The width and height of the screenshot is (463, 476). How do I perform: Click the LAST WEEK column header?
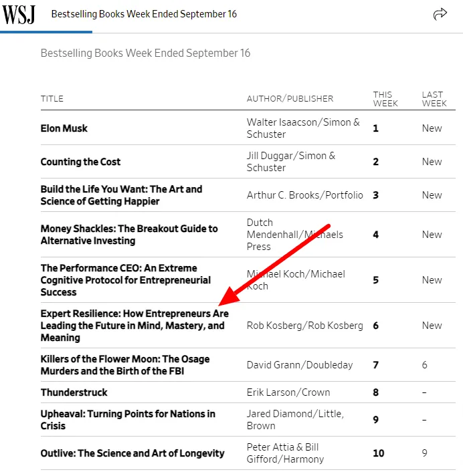(x=434, y=99)
